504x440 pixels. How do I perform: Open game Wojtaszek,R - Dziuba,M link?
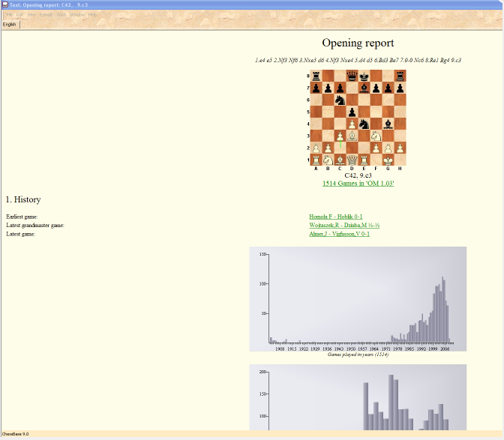(x=344, y=225)
